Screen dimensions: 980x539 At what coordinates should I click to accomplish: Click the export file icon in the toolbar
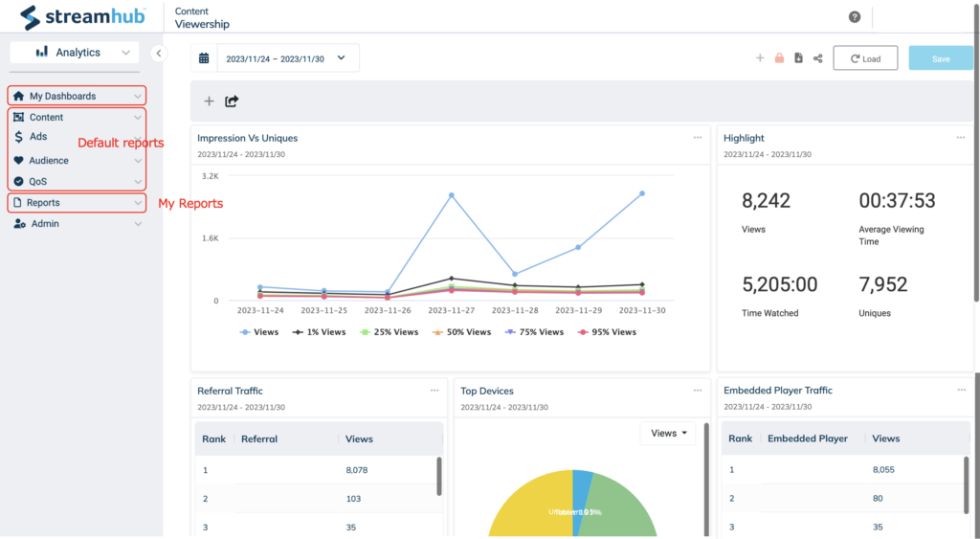(x=799, y=58)
